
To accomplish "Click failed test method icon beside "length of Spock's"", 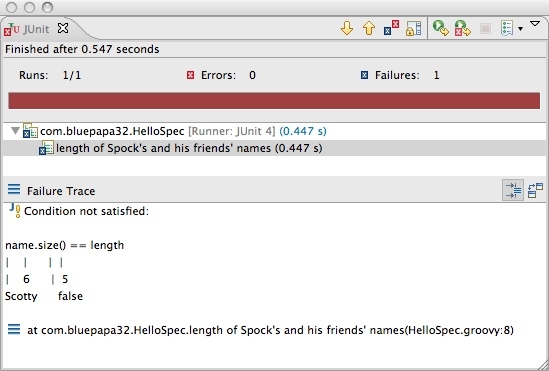I will tap(46, 148).
